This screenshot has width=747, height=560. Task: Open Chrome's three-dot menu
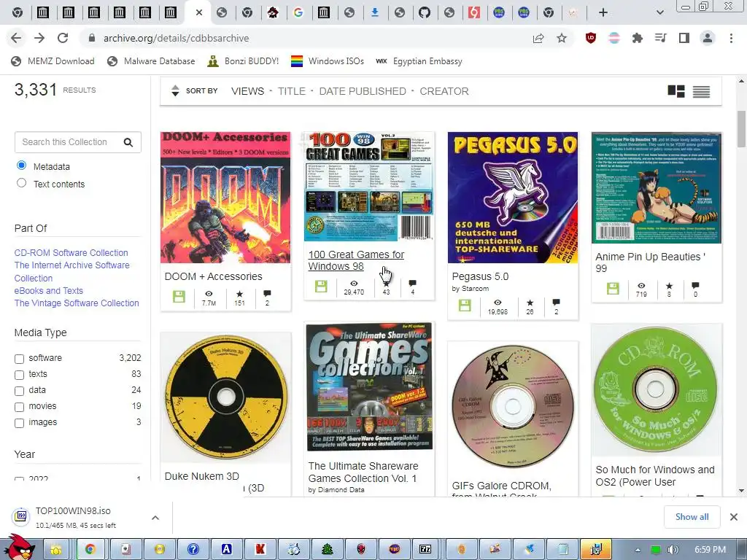pyautogui.click(x=731, y=38)
